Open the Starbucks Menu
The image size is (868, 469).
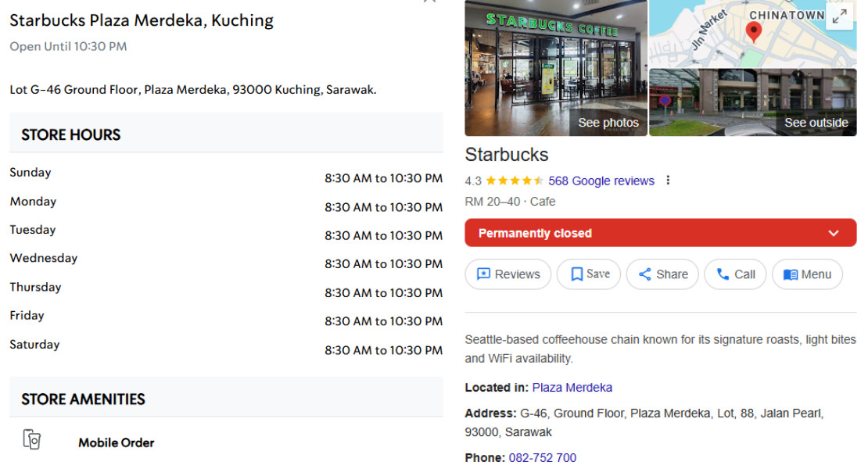[x=807, y=274]
